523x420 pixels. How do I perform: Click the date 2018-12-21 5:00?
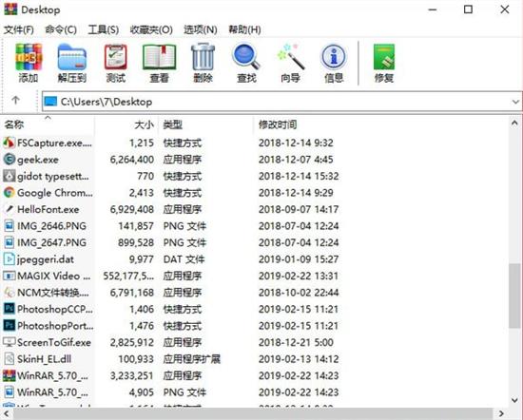click(296, 342)
